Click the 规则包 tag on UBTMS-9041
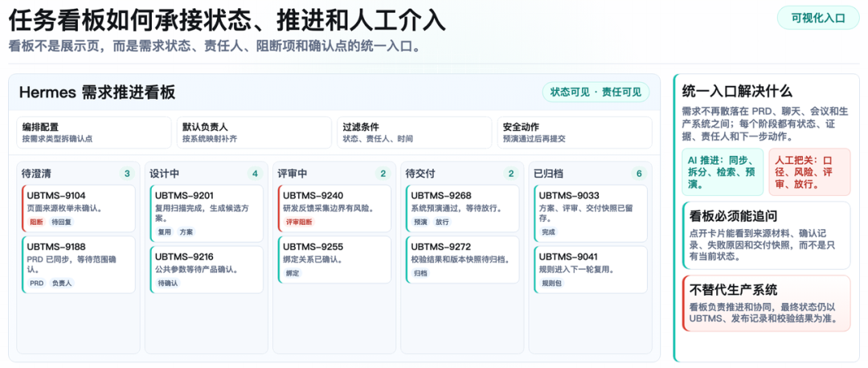 tap(551, 283)
